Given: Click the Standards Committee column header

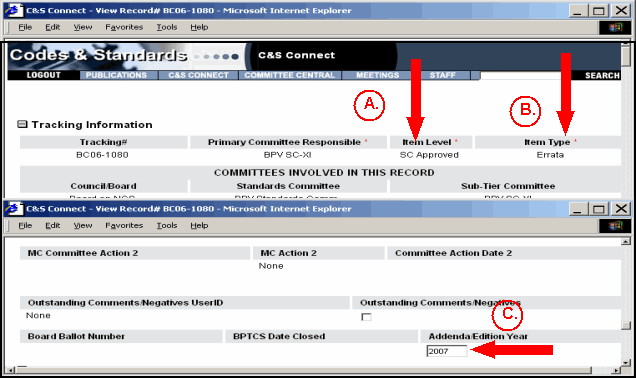Looking at the screenshot, I should click(288, 186).
